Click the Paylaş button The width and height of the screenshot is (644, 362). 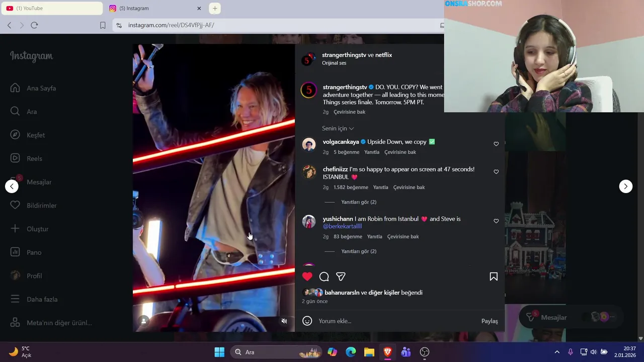(490, 321)
